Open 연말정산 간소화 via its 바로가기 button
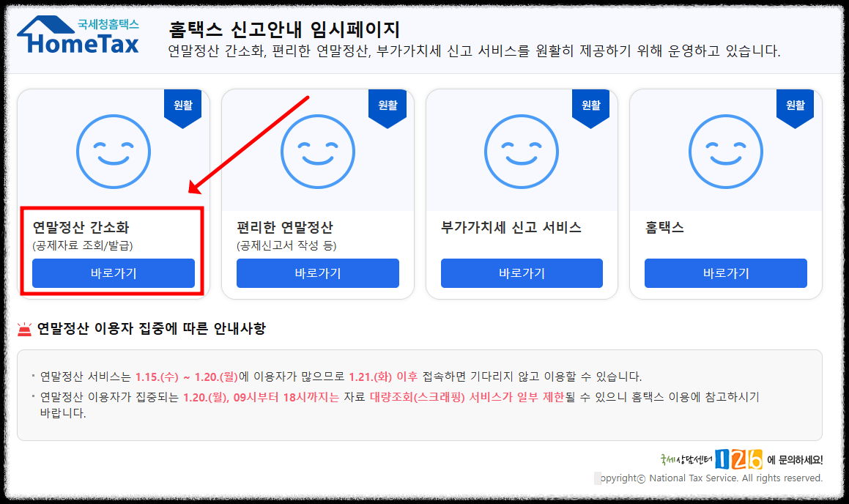Image resolution: width=849 pixels, height=504 pixels. pyautogui.click(x=114, y=273)
